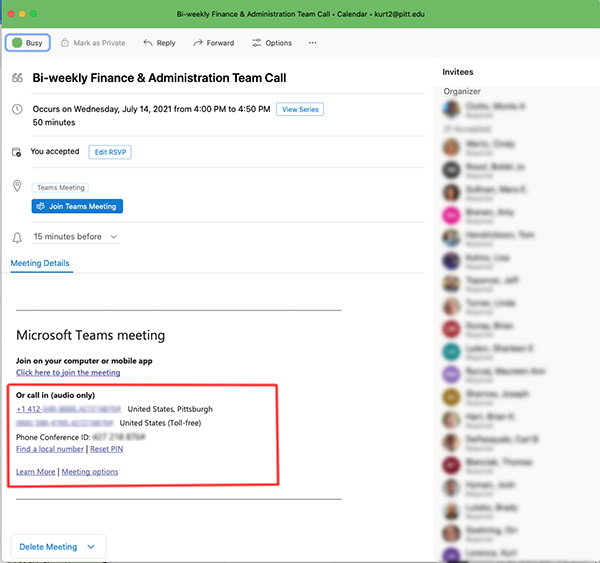Click Reset PIN link
Screen dimensions: 600x563
[x=107, y=449]
